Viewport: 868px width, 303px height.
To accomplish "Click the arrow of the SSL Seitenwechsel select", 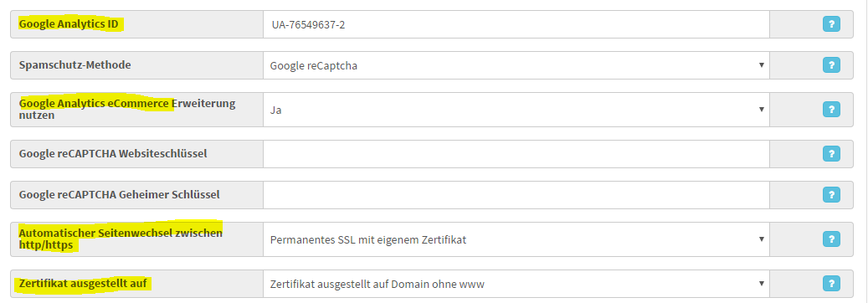I will click(x=762, y=239).
